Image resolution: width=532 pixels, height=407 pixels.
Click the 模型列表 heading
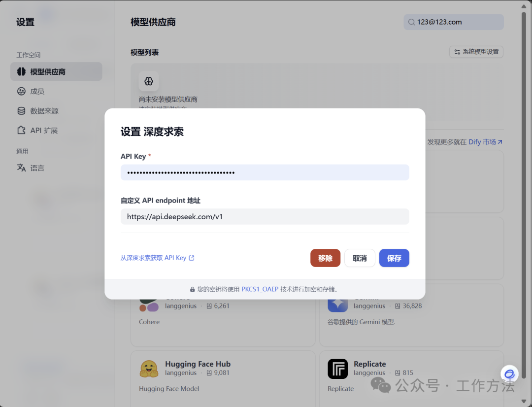coord(144,52)
